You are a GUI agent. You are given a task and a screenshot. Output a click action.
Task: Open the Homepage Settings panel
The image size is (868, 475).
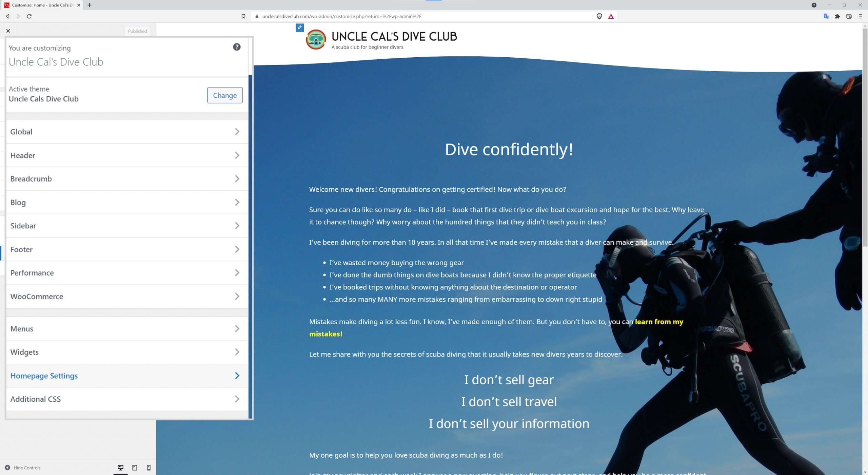[x=127, y=376]
